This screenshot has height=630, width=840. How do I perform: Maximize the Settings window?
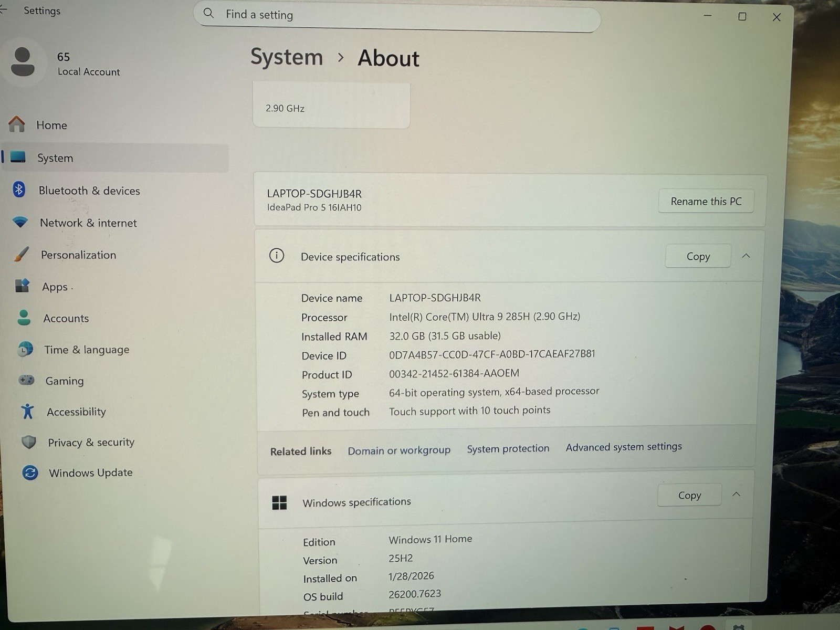(x=742, y=16)
